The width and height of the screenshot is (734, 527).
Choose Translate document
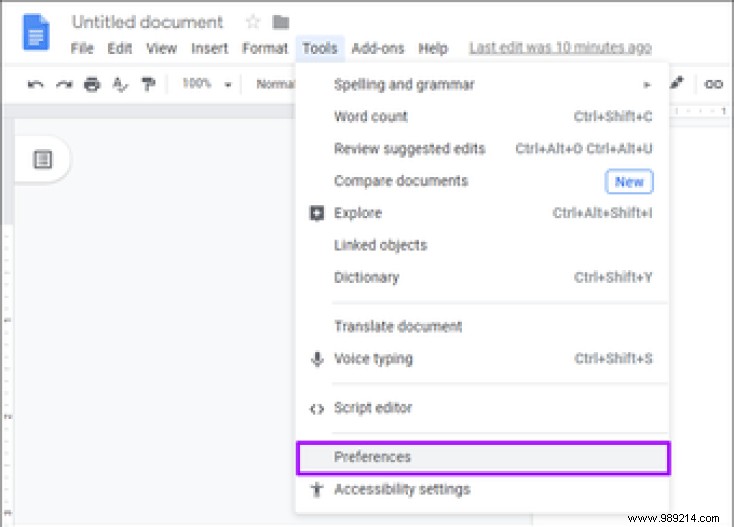point(483,326)
